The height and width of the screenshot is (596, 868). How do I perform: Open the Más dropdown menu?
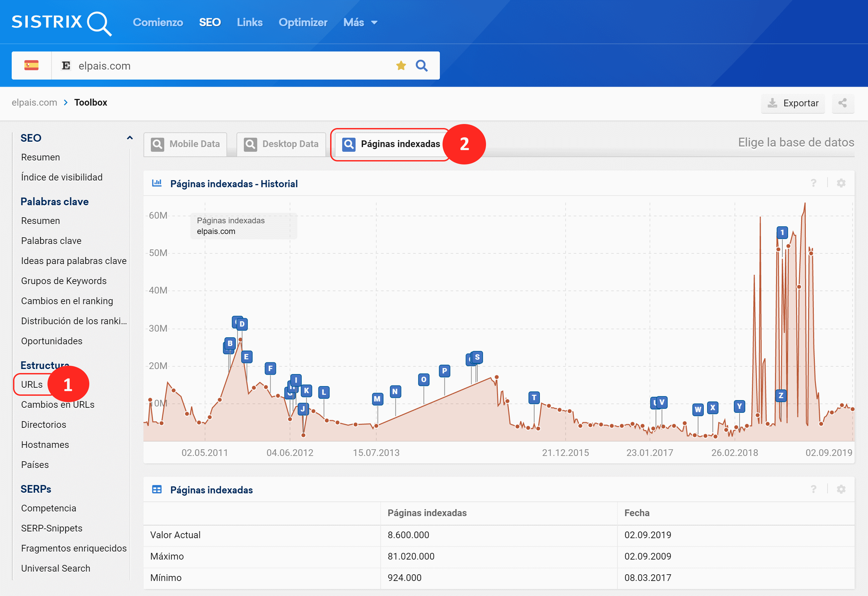pyautogui.click(x=360, y=22)
